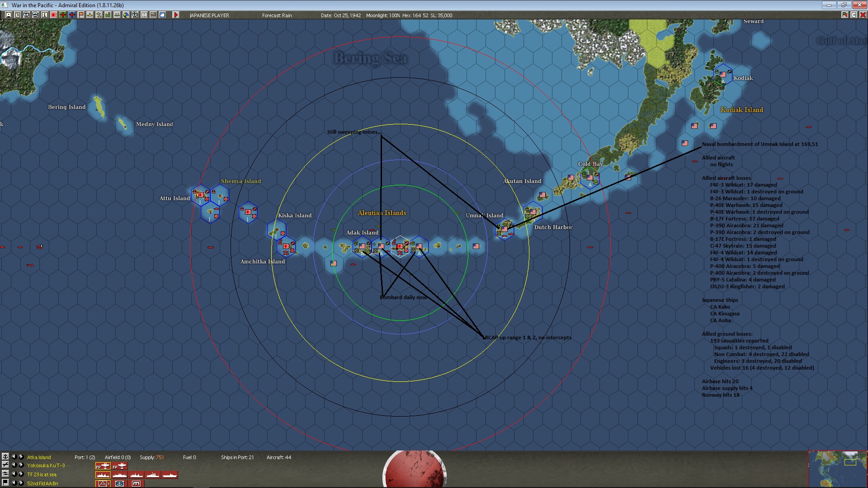The image size is (868, 488).
Task: Select the Kodiak base hex on the map
Action: (x=723, y=75)
